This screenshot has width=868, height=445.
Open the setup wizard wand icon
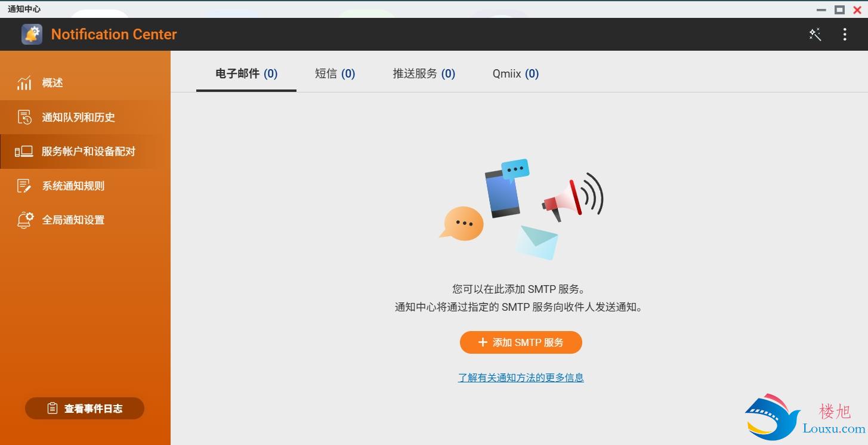[x=815, y=35]
